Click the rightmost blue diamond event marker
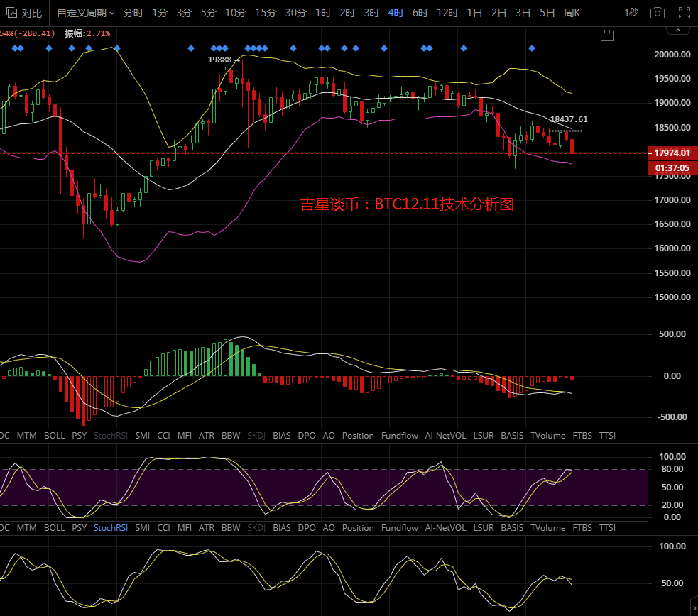Screen dimensions: 698x616 532,48
